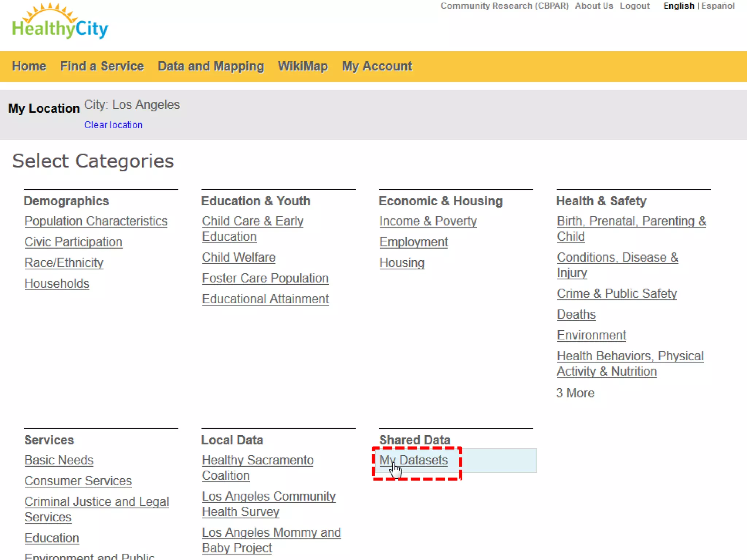The image size is (747, 560).
Task: Select the Population Characteristics category
Action: coord(96,221)
